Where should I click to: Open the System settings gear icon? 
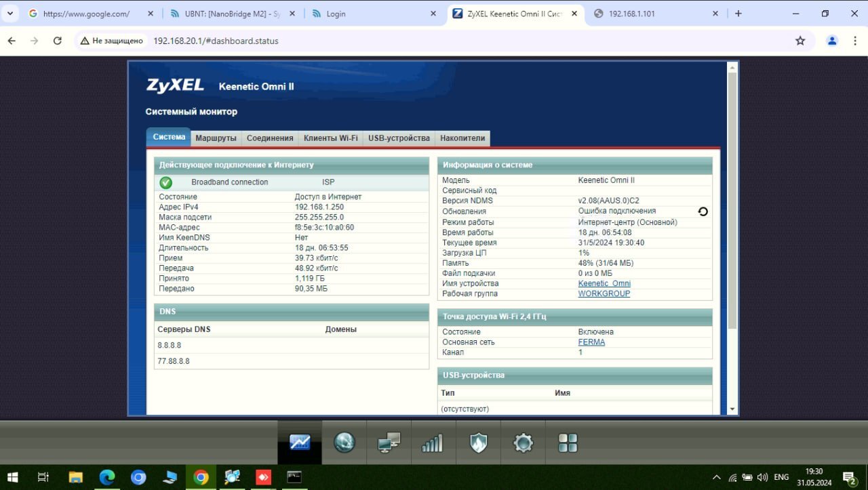[x=523, y=443]
